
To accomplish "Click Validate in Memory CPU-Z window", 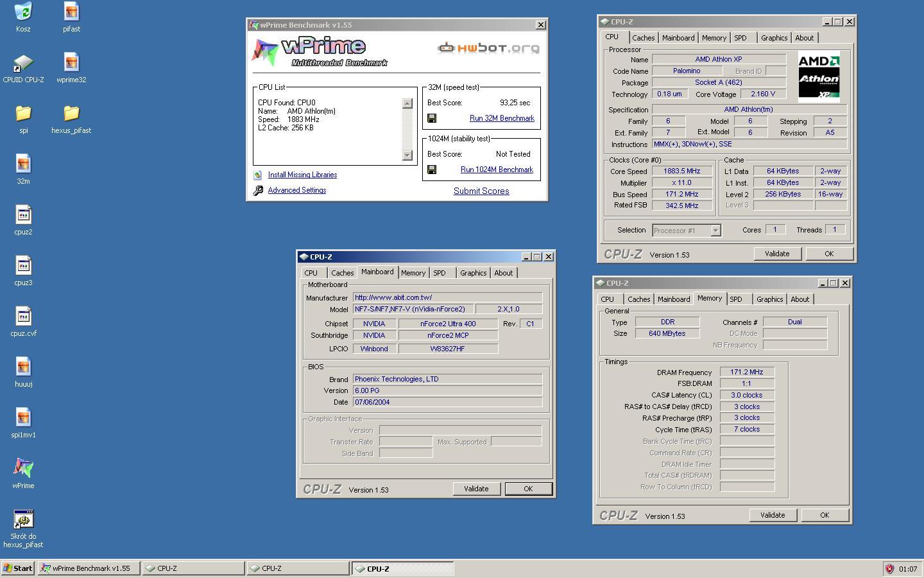I will coord(773,515).
